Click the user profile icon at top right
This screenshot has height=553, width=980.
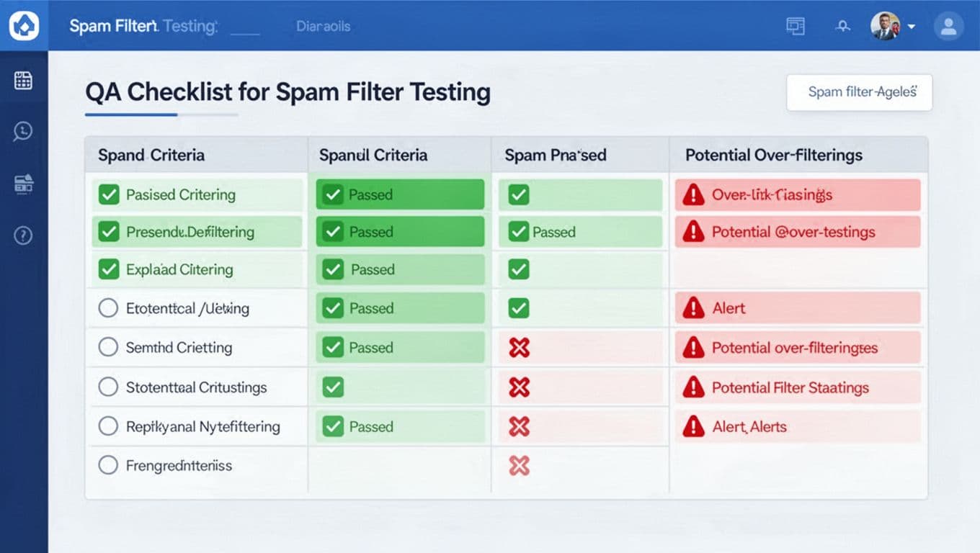tap(948, 27)
